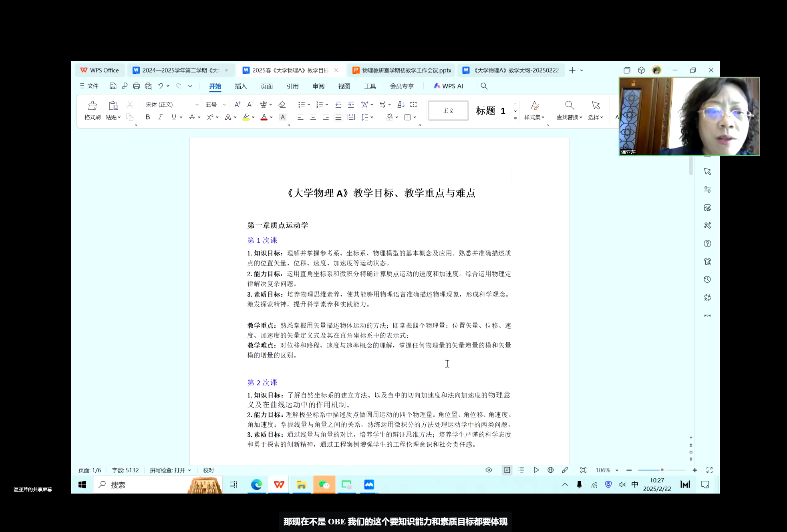This screenshot has width=787, height=532.
Task: Switch to the 插入 ribbon tab
Action: click(x=241, y=86)
